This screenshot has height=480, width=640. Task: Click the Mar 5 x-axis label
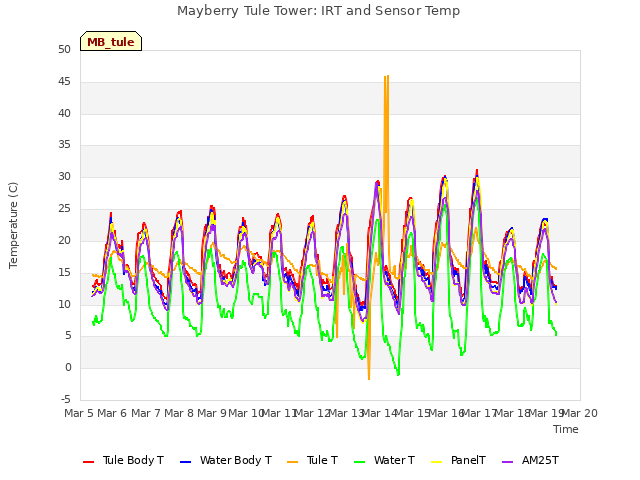click(79, 413)
